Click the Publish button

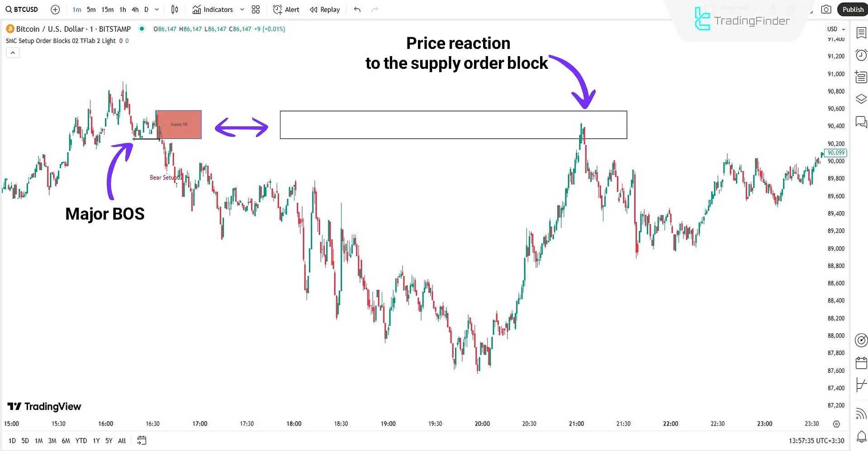[x=853, y=9]
